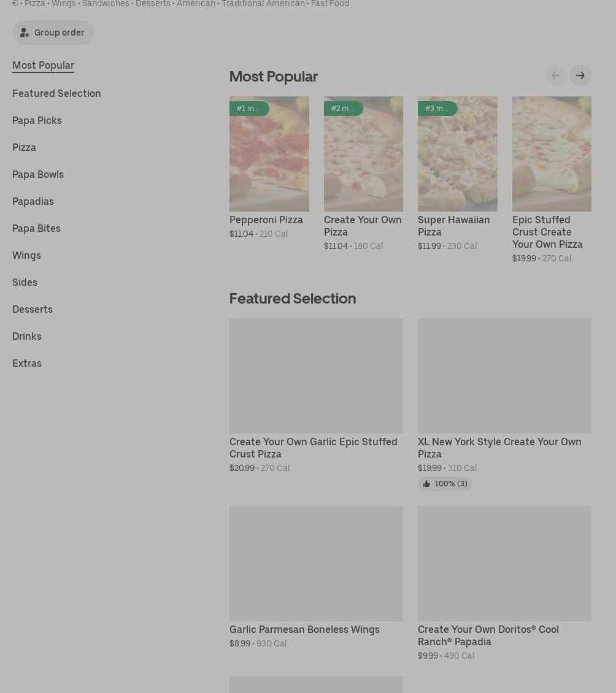This screenshot has height=693, width=616.
Task: Click the previous arrow in Most Popular carousel
Action: (x=556, y=75)
